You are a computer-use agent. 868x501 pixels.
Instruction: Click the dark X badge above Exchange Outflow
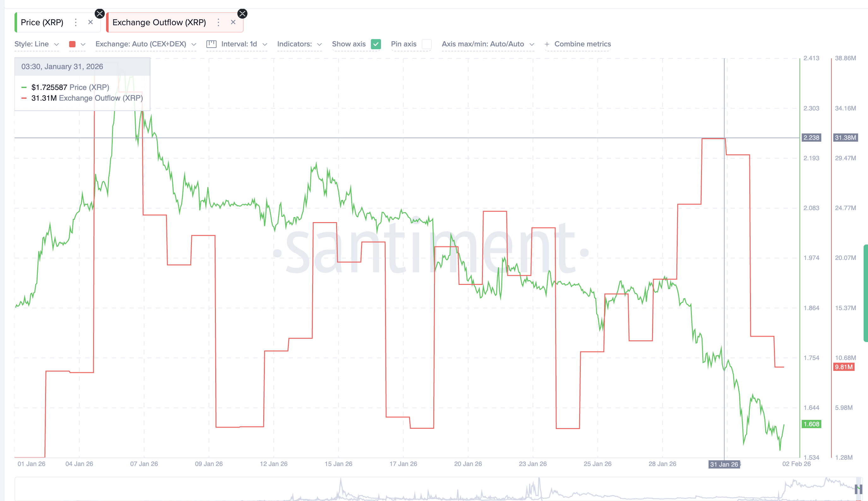pos(243,14)
